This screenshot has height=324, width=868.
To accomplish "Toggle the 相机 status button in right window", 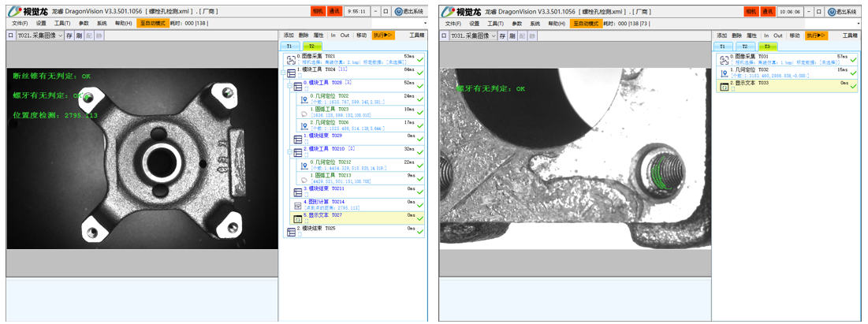I will pos(751,11).
